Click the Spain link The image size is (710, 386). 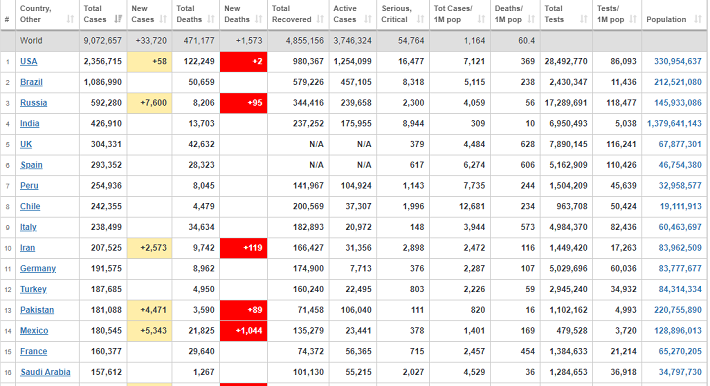tap(31, 165)
